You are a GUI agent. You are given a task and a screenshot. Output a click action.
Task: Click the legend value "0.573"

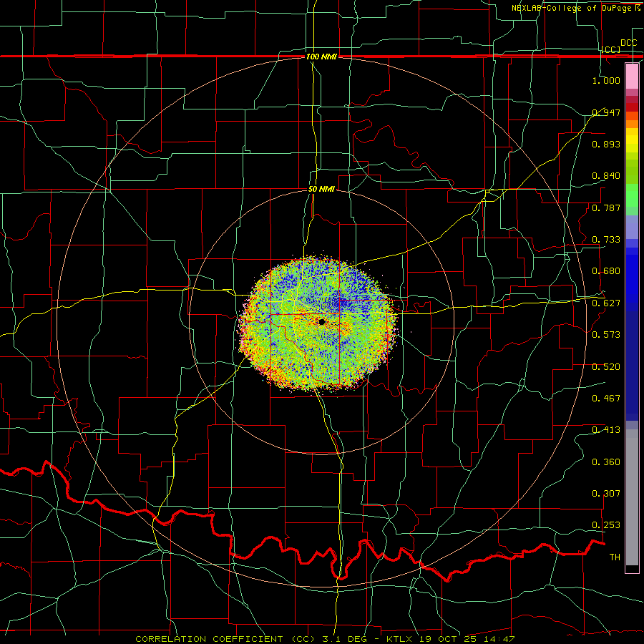[x=606, y=334]
